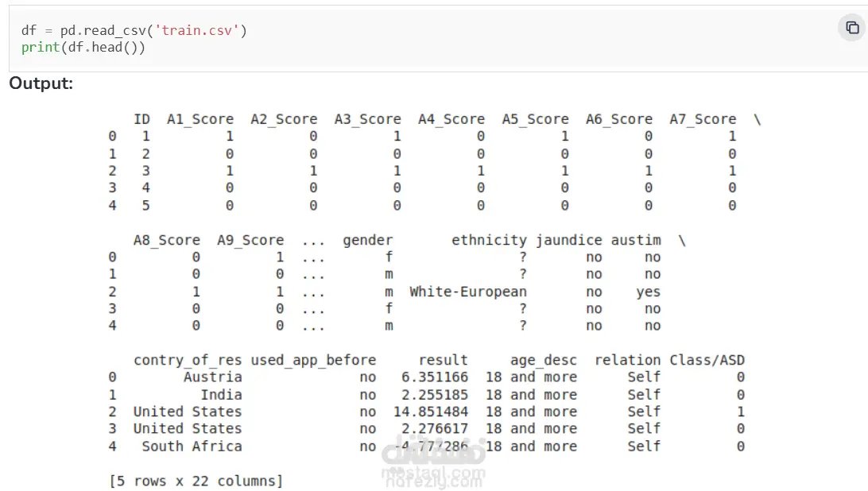Viewport: 868px width, 491px height.
Task: Click the A2_Score column header
Action: pos(284,119)
